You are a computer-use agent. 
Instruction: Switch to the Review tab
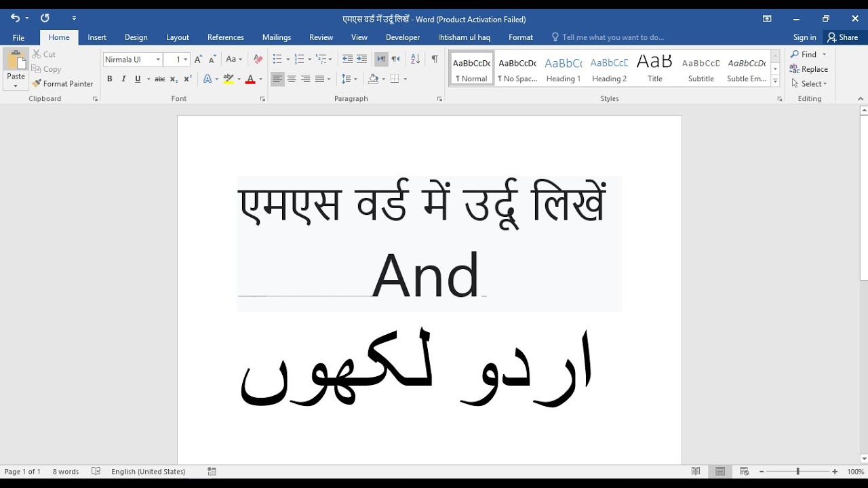(x=321, y=37)
